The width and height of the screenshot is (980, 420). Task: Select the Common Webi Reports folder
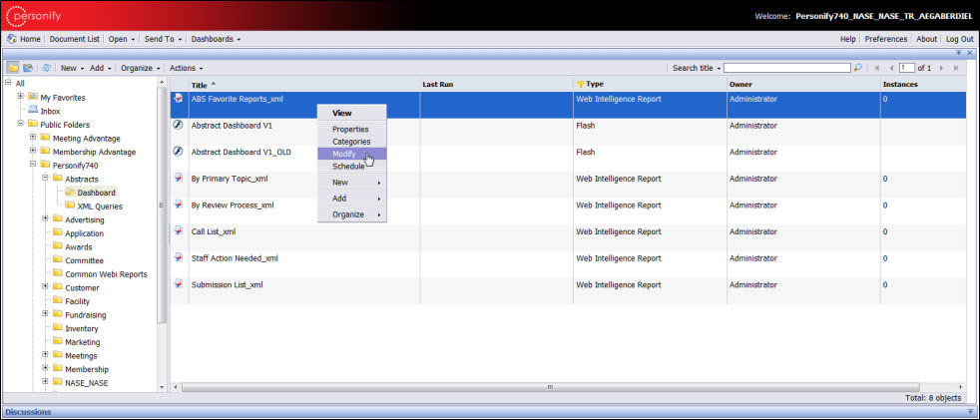pyautogui.click(x=106, y=274)
